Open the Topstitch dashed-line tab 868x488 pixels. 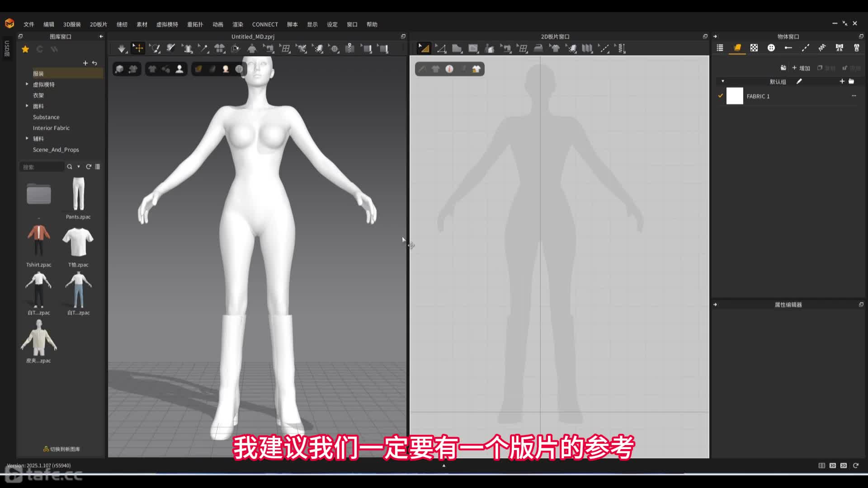tap(806, 48)
